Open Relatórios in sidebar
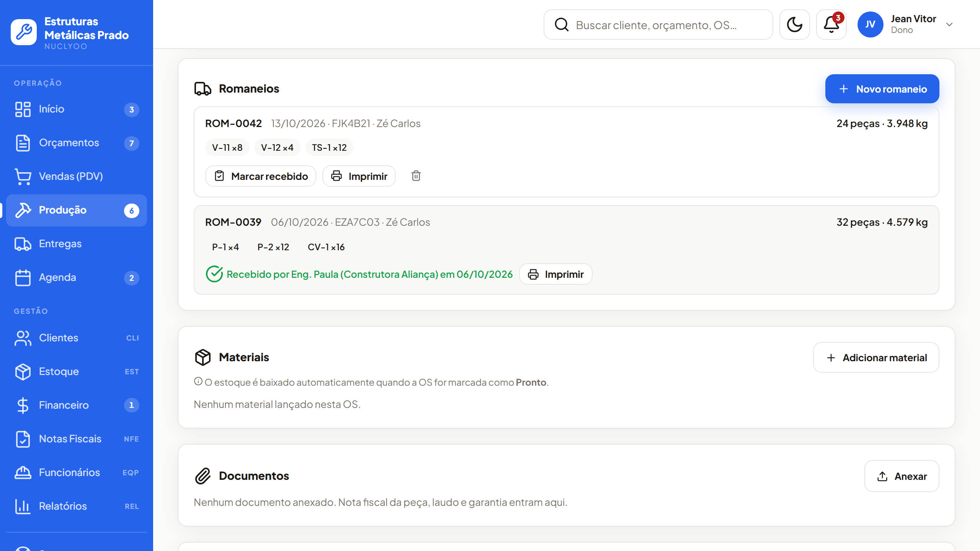This screenshot has height=551, width=980. (77, 506)
